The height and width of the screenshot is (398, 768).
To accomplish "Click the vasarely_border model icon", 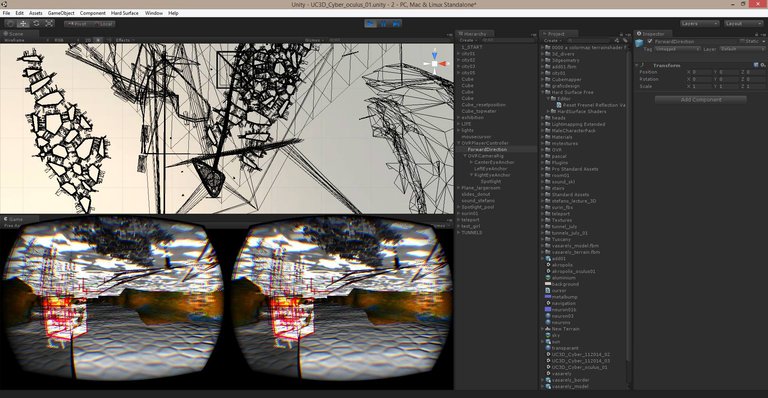I will tap(548, 380).
